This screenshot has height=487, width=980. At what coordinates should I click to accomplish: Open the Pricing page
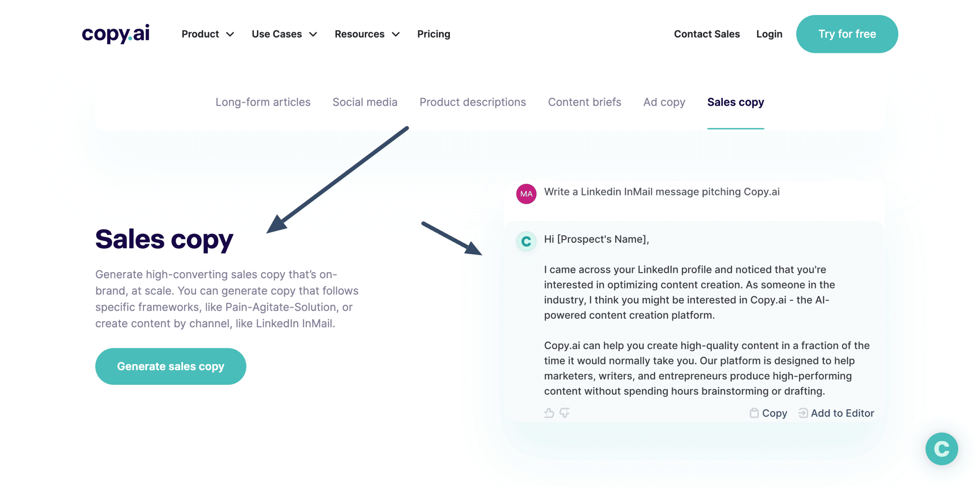(x=433, y=34)
